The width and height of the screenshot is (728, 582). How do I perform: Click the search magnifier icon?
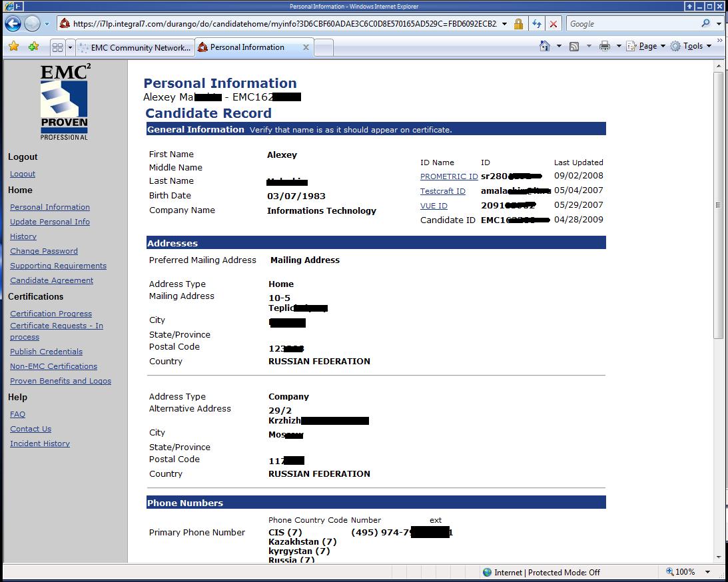tap(706, 23)
